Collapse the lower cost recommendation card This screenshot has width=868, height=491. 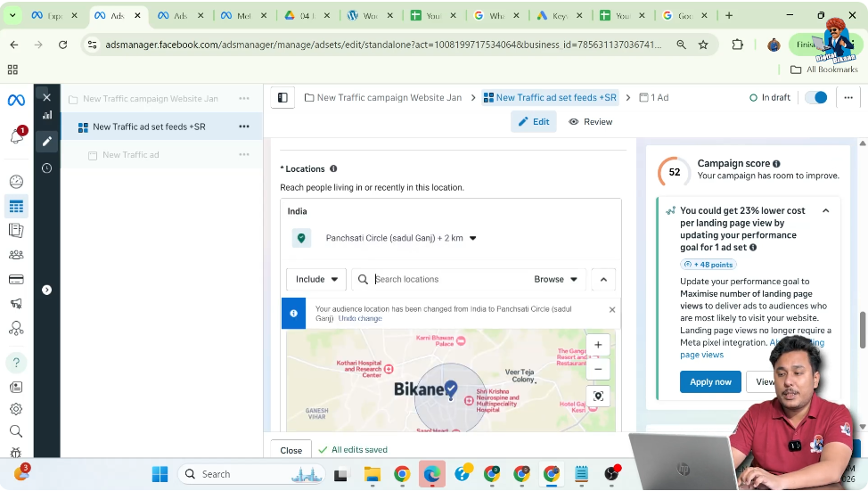click(x=825, y=211)
